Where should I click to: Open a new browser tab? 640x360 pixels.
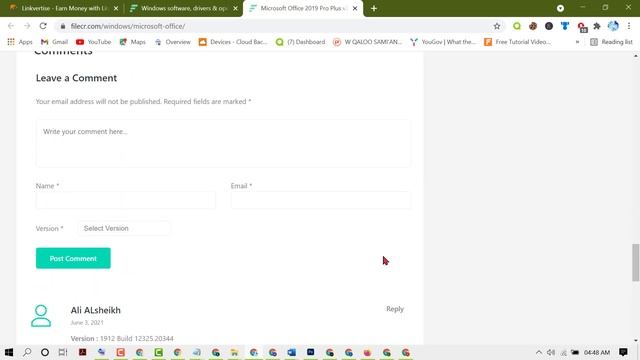374,8
